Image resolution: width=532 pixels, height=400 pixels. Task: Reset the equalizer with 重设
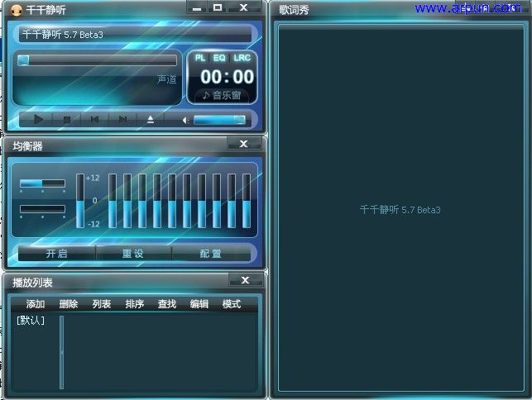point(133,254)
